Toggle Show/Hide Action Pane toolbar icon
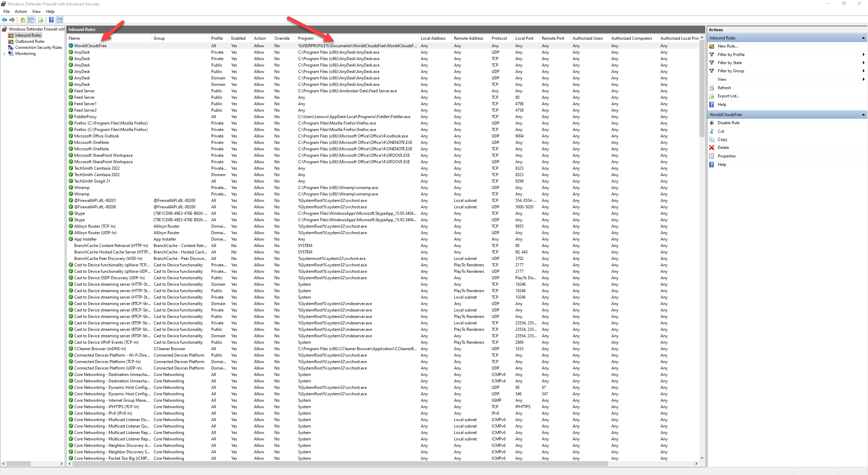The height and width of the screenshot is (475, 868). (60, 20)
